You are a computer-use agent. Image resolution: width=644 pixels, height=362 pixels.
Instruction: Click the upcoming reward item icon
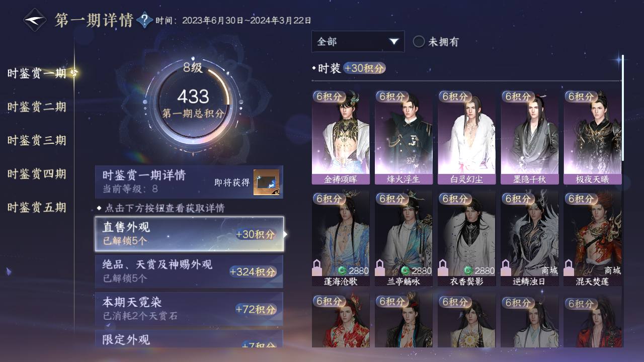[266, 182]
